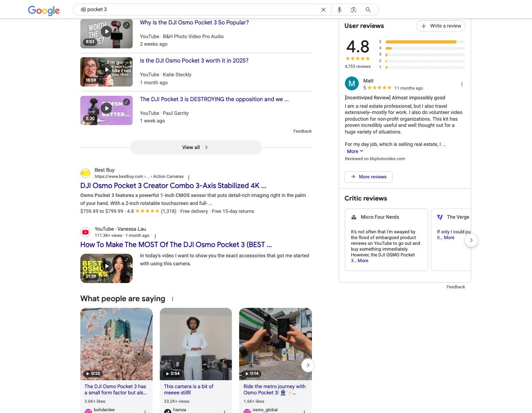Open the Best Buy favicon icon
Image resolution: width=532 pixels, height=413 pixels.
(85, 173)
